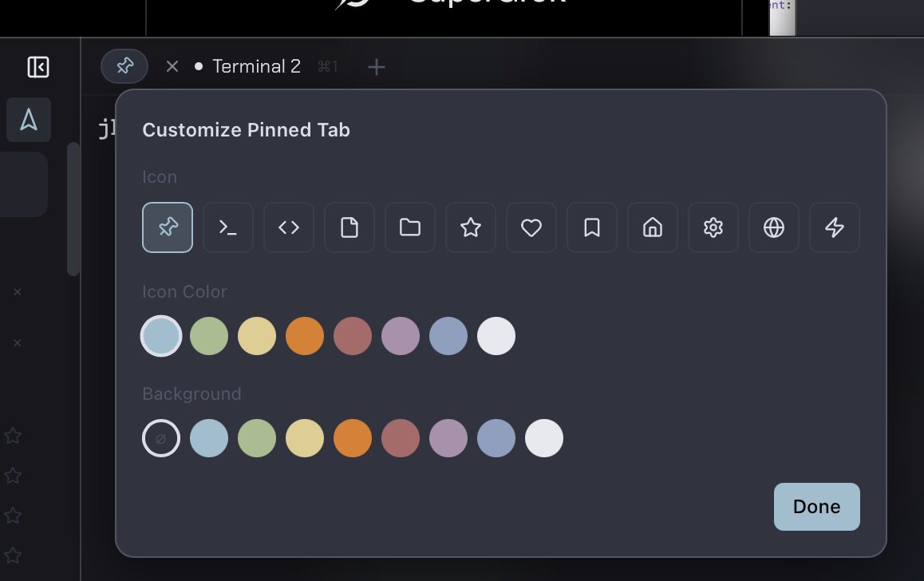Pick the gear settings icon
924x581 pixels.
pos(713,227)
